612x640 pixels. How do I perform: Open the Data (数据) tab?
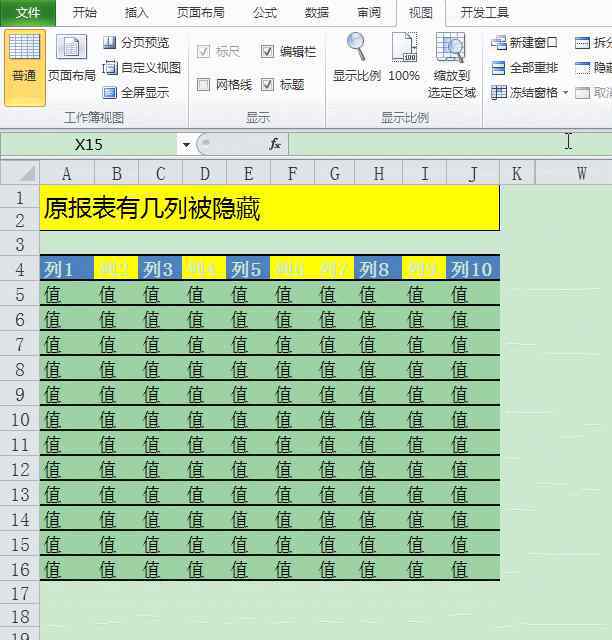click(x=317, y=13)
